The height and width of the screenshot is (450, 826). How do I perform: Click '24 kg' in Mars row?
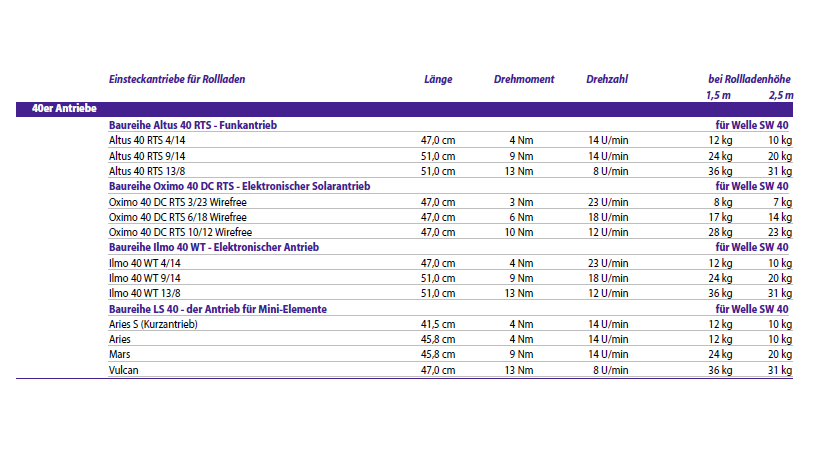(x=720, y=355)
